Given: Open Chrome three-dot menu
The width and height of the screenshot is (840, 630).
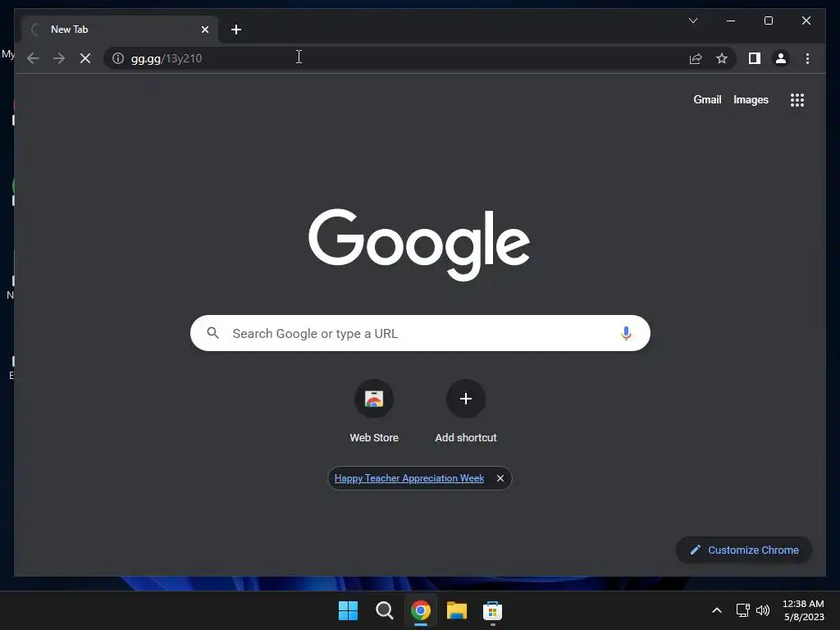Looking at the screenshot, I should (807, 58).
